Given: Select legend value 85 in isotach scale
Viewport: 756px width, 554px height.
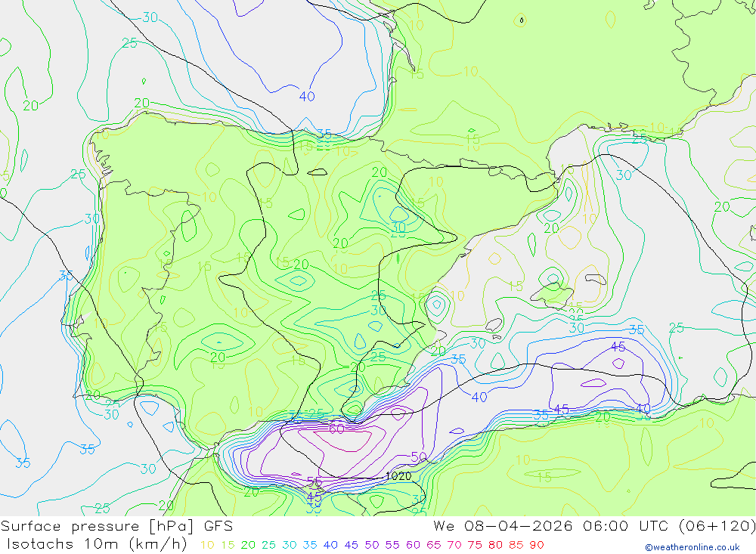Looking at the screenshot, I should click(x=516, y=546).
